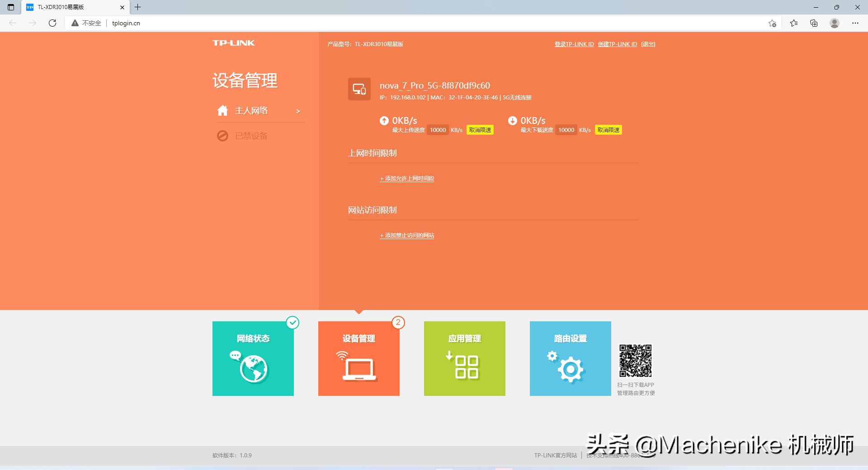The width and height of the screenshot is (868, 470).
Task: Click 添加允许上网时间段 link
Action: click(x=407, y=179)
